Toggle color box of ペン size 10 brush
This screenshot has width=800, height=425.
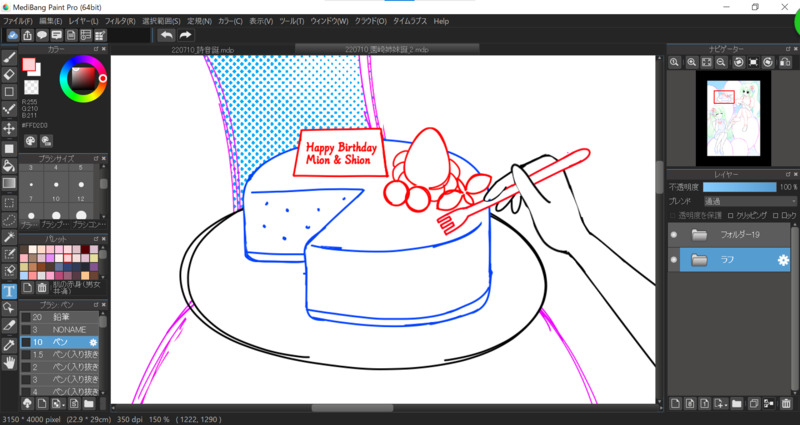coord(26,342)
